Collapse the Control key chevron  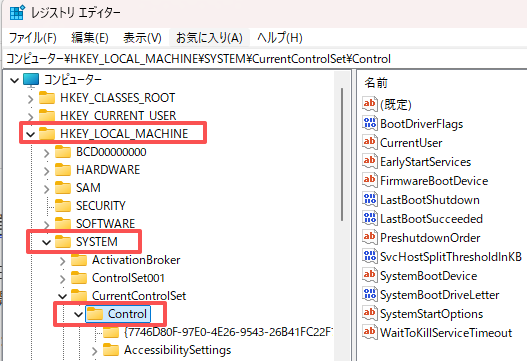[x=78, y=314]
